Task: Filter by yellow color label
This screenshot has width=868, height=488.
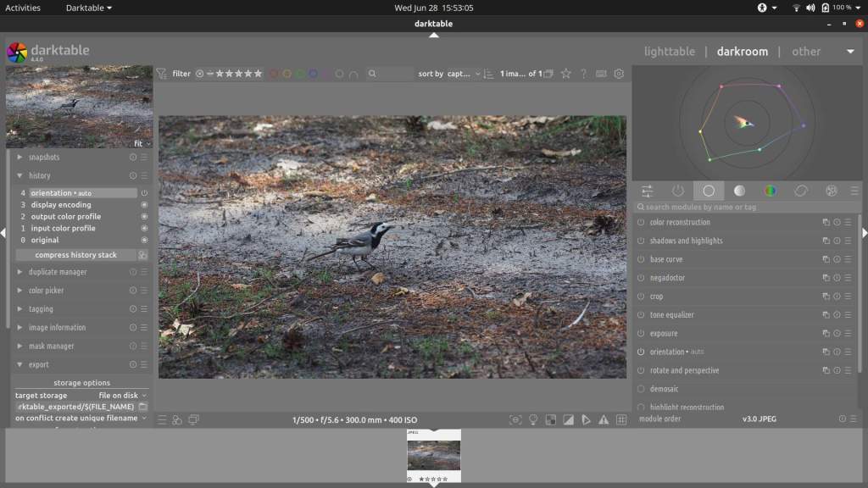Action: (x=287, y=74)
